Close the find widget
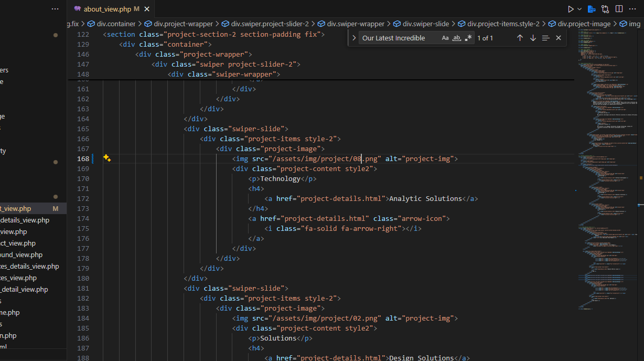The height and width of the screenshot is (361, 644). point(558,37)
